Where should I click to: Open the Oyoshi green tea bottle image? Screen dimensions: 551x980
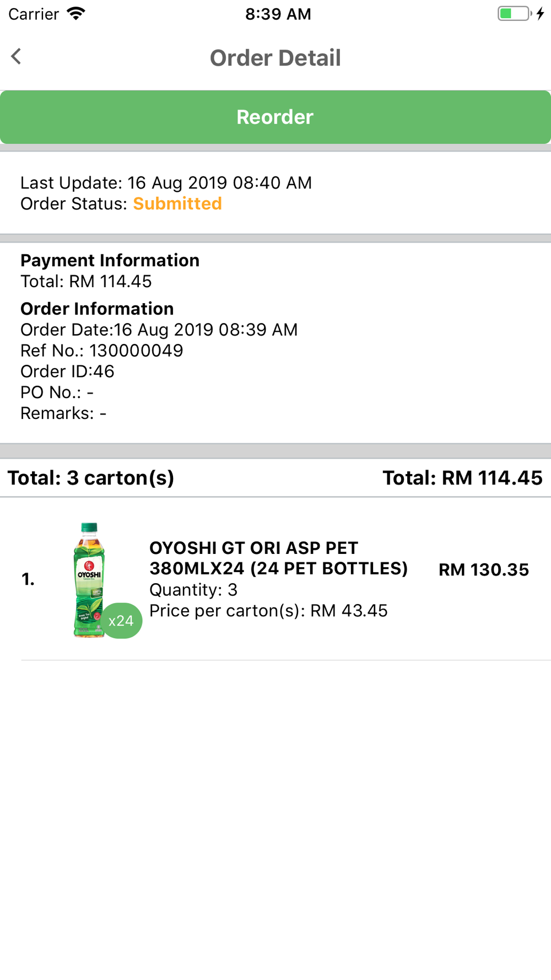point(89,580)
